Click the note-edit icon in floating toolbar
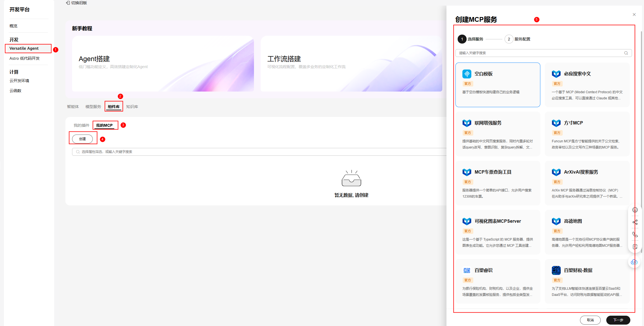Image resolution: width=644 pixels, height=326 pixels. 635,247
